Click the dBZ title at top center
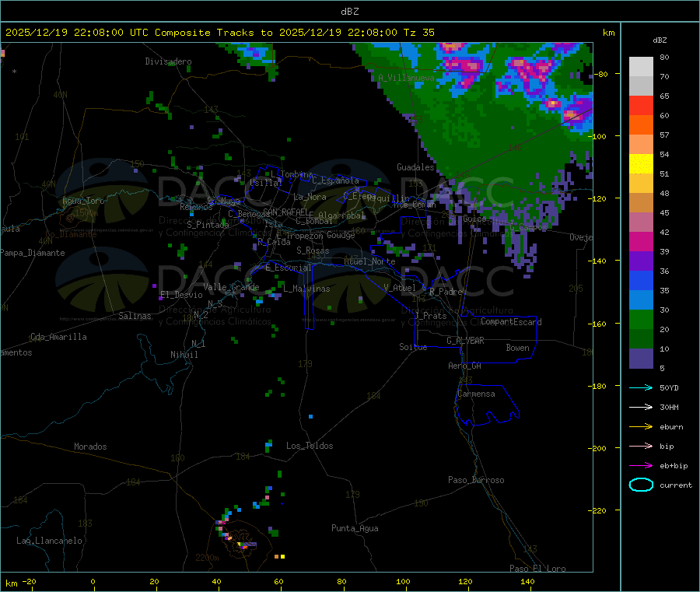The image size is (700, 592). (349, 12)
